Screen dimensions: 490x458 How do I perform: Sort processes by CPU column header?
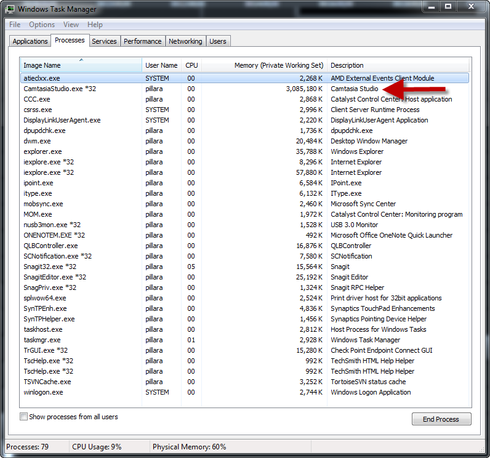click(x=192, y=65)
